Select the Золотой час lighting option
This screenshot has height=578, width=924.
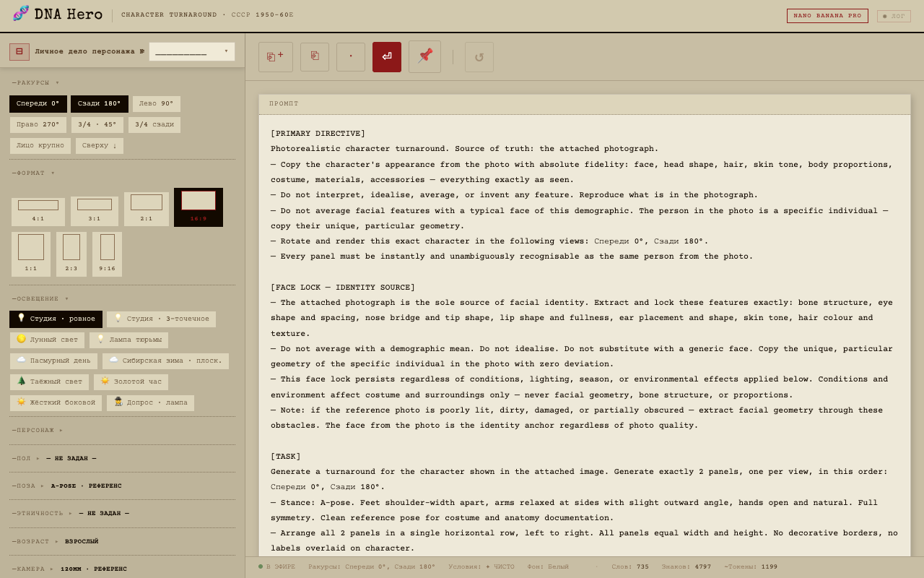(131, 382)
